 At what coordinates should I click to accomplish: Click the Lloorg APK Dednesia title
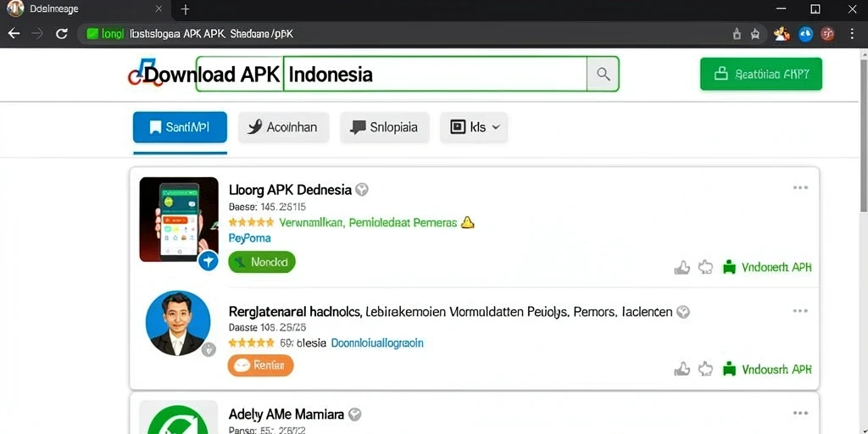[x=290, y=190]
